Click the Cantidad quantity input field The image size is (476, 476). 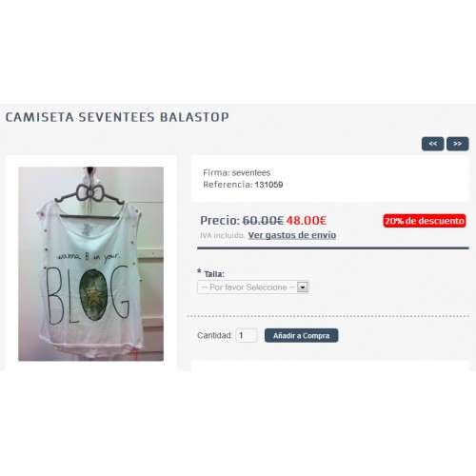247,335
